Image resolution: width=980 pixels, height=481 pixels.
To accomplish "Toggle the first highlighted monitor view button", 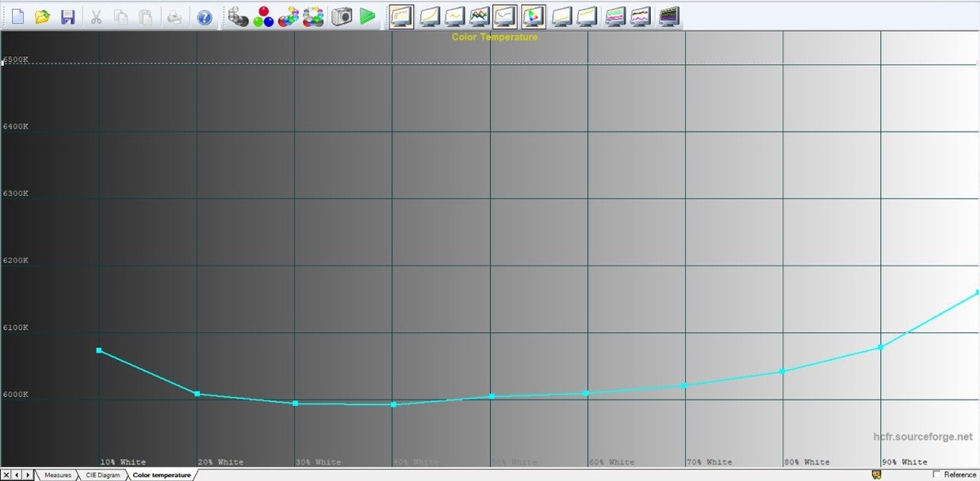I will (401, 16).
